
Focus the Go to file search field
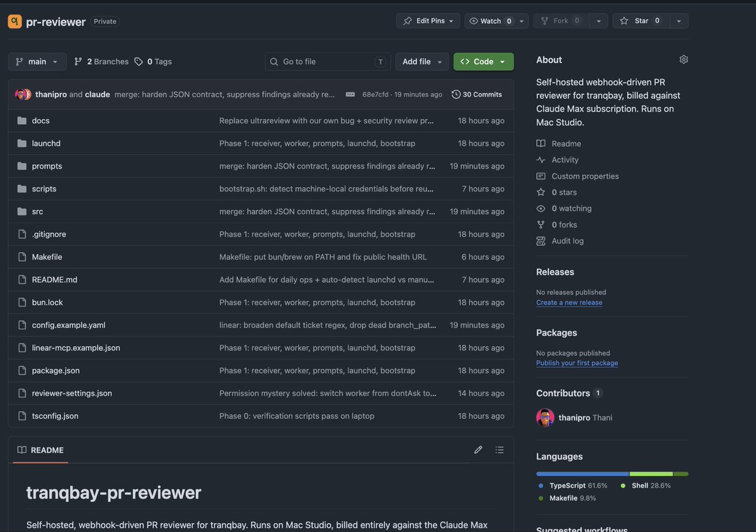point(328,62)
